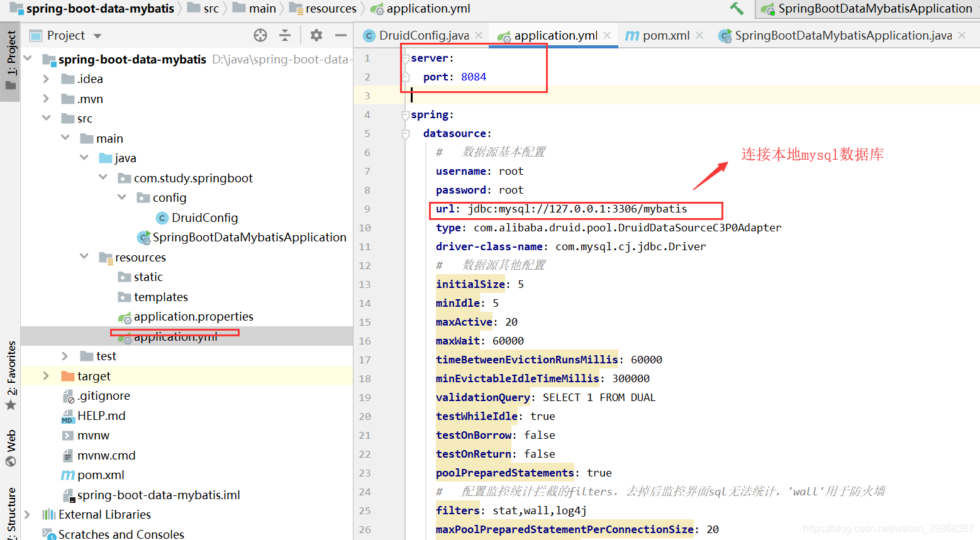Click spring-boot-data-mybatis breadcrumb

[92, 9]
